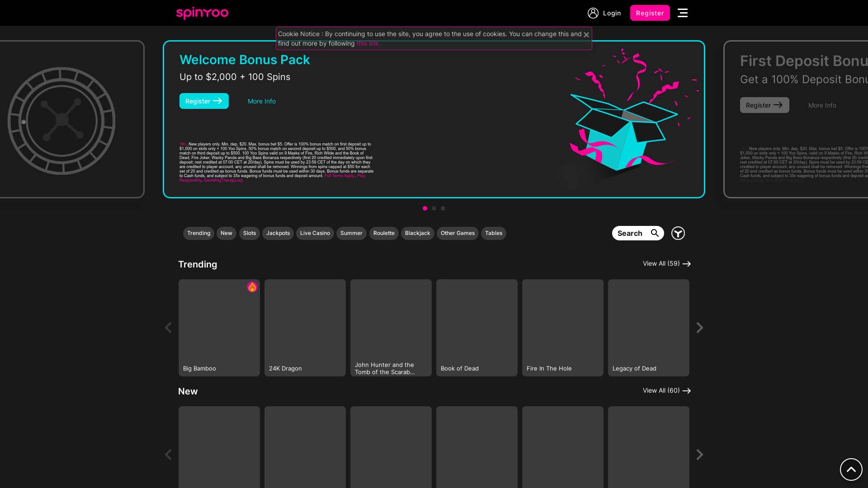Advance the Trending carousel with the right arrow

699,328
